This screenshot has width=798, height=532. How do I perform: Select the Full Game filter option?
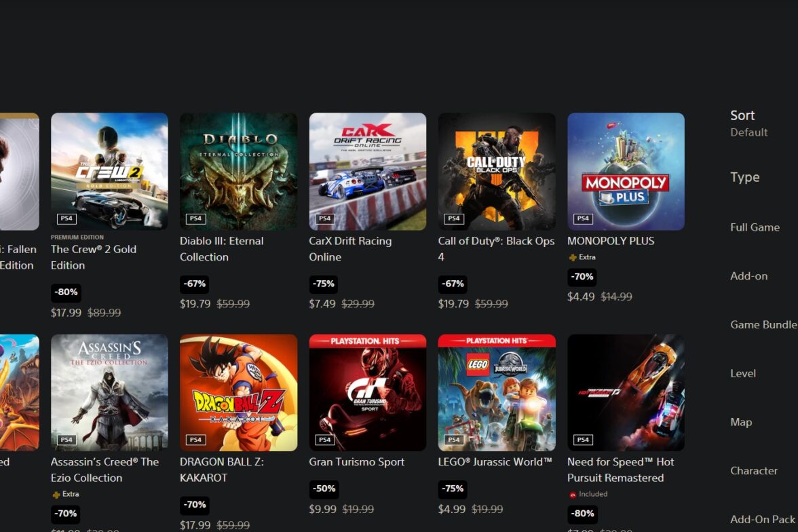click(755, 227)
